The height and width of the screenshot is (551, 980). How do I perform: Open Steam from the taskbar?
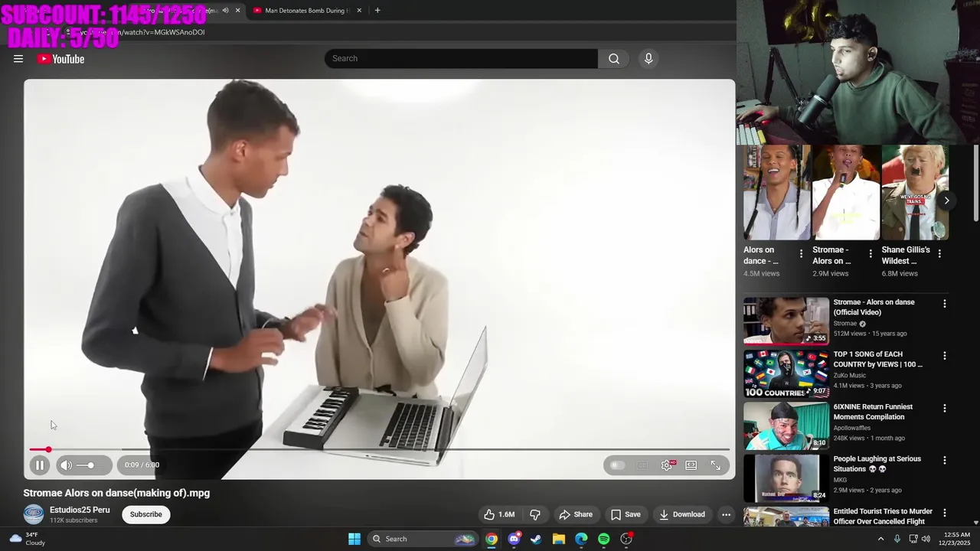click(x=536, y=539)
